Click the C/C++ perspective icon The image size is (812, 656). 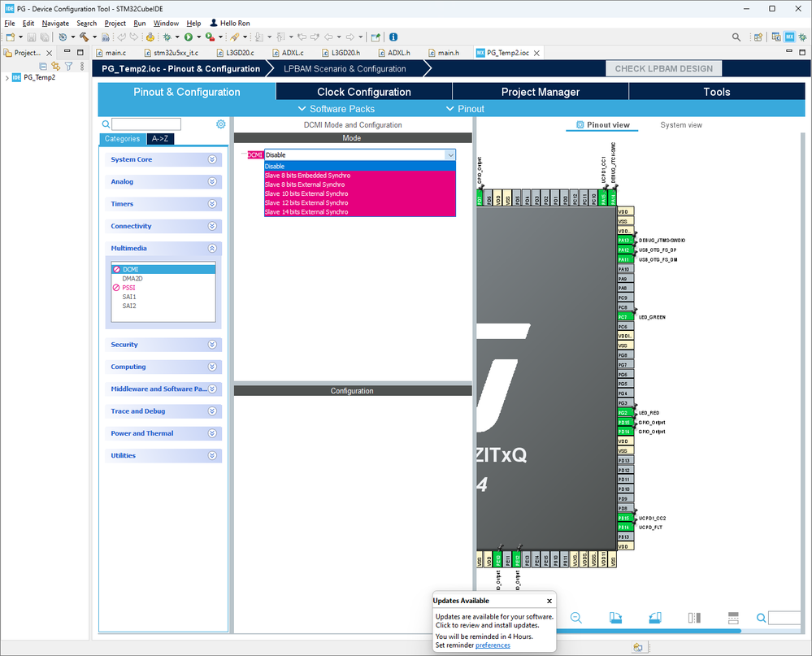[x=775, y=37]
